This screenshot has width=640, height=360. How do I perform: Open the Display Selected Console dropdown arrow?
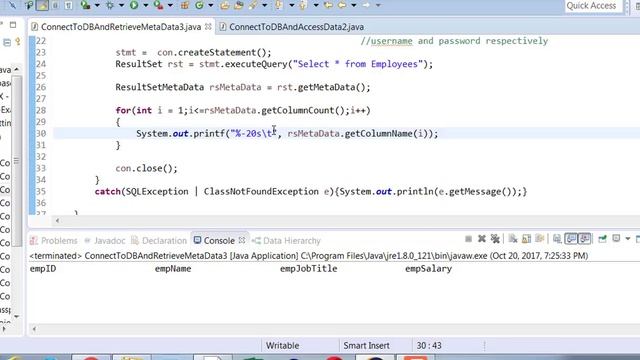coord(627,239)
